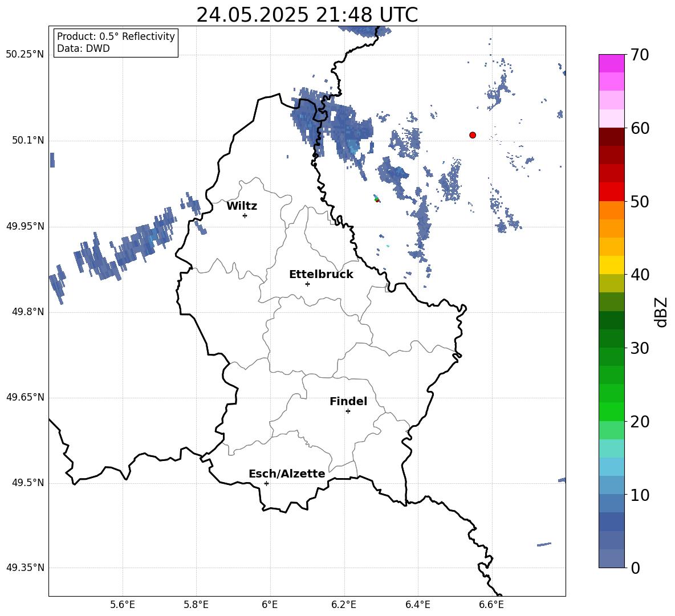Click the Esch/Alzette station cross marker

[266, 483]
